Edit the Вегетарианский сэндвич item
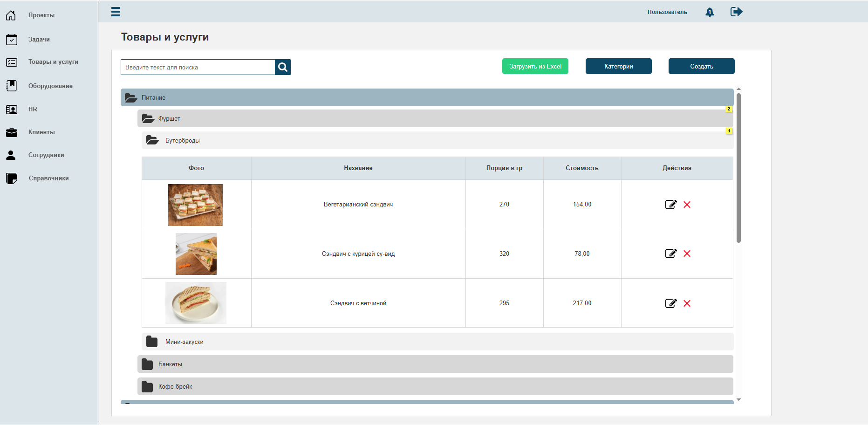 (x=670, y=205)
